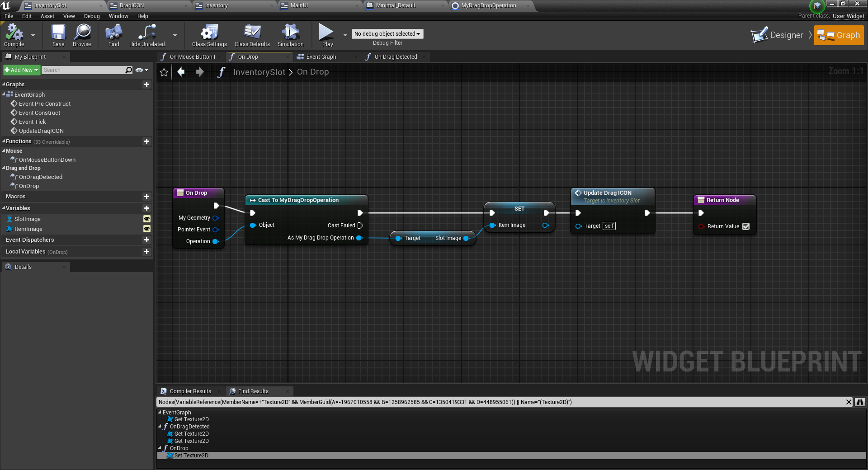
Task: Bookmark graph with the star icon
Action: coord(164,72)
